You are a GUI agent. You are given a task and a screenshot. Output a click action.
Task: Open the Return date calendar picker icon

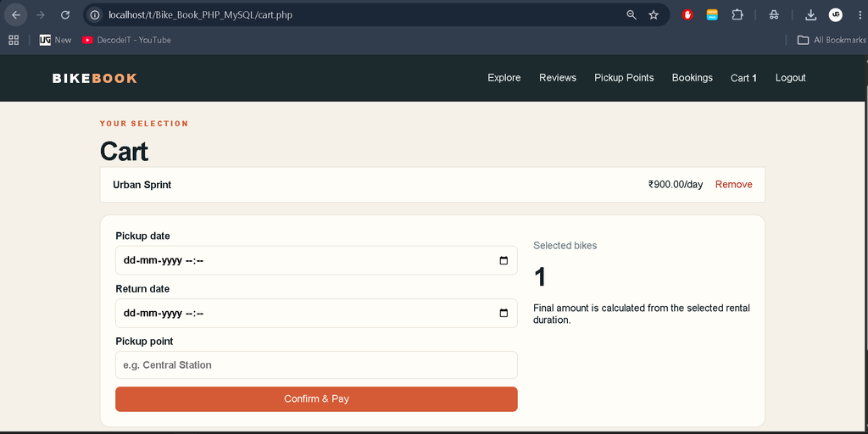(x=504, y=314)
